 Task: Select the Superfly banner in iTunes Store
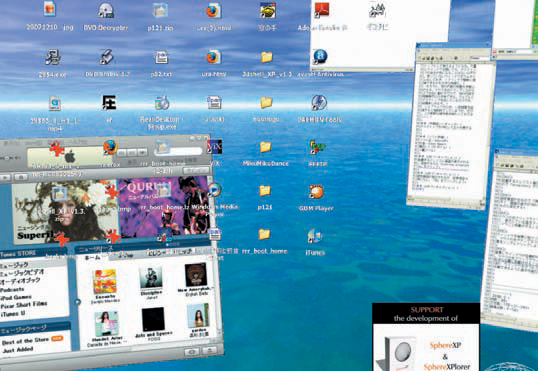click(x=65, y=211)
